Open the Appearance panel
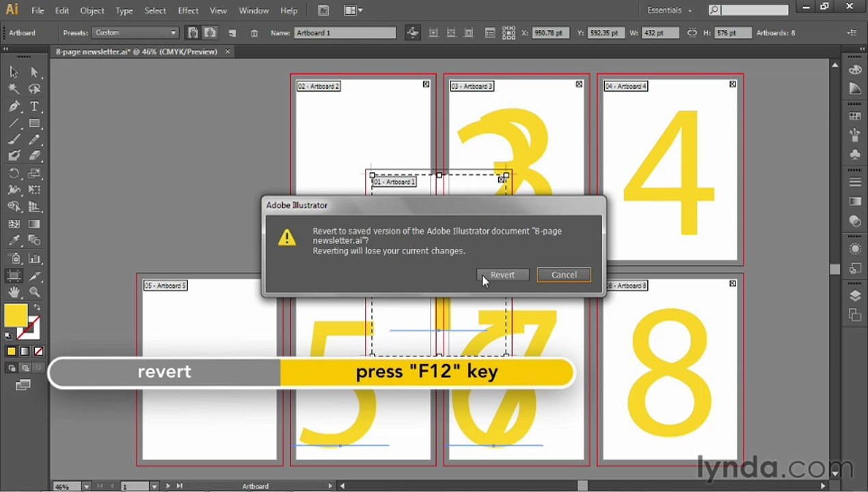868x492 pixels. [855, 249]
